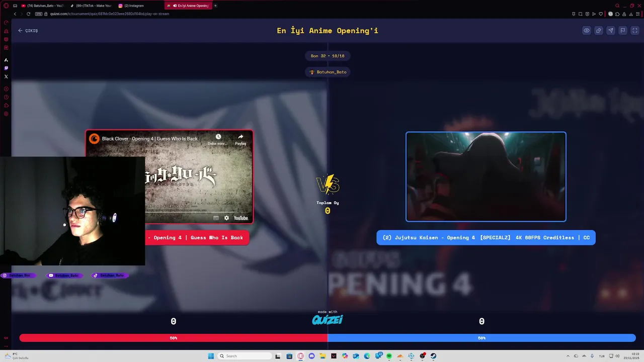Image resolution: width=644 pixels, height=362 pixels.
Task: Vote for Black Clover Opening 4 red label
Action: (197, 238)
